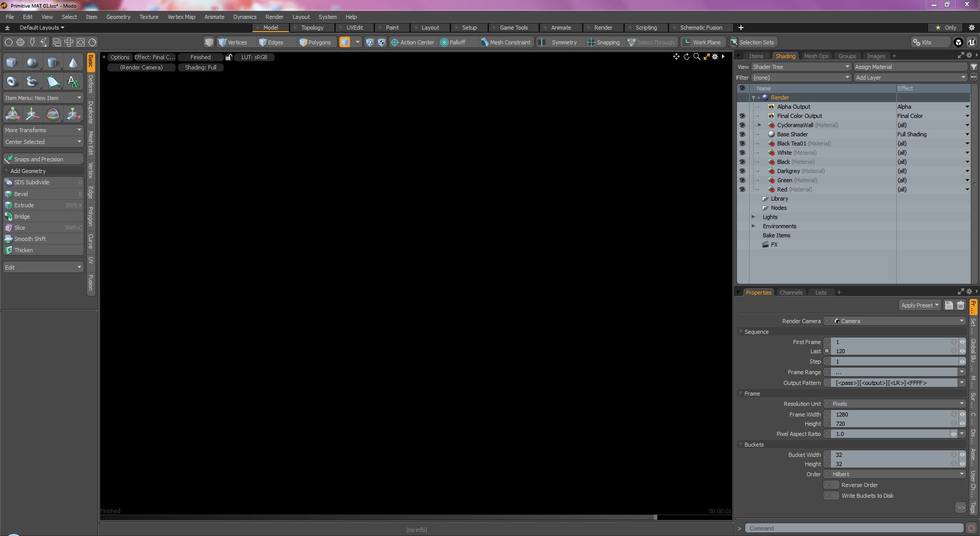Open the bucket Order Hilbert dropdown

point(898,474)
